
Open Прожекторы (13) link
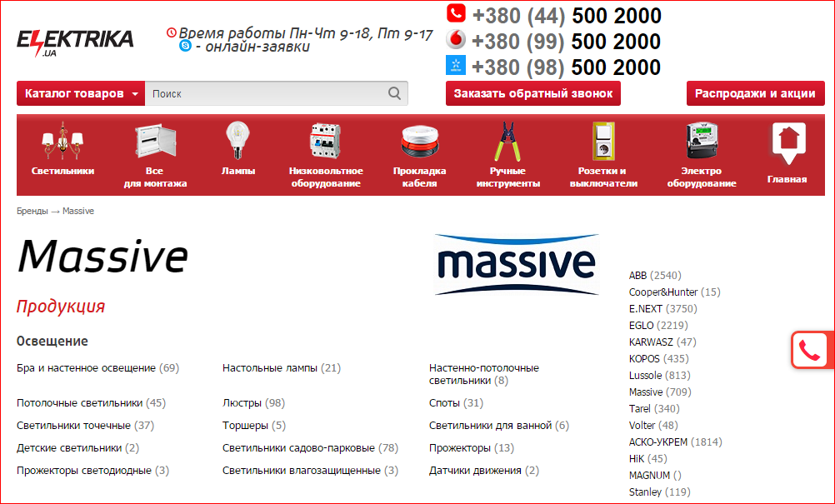pyautogui.click(x=472, y=448)
